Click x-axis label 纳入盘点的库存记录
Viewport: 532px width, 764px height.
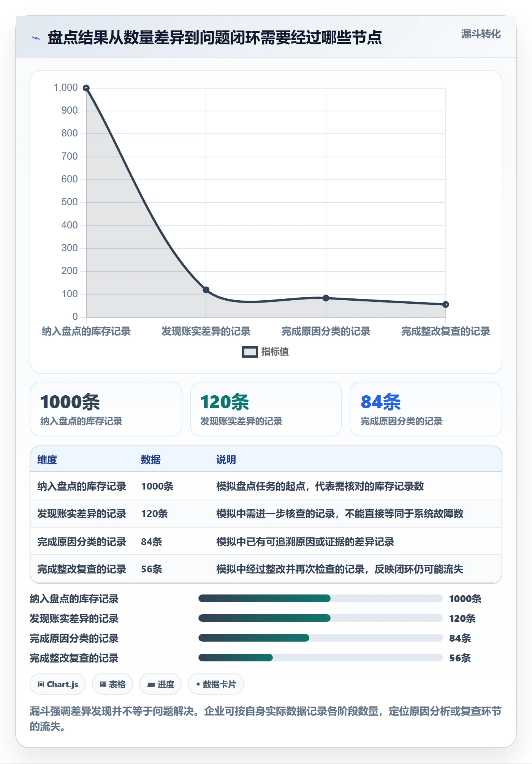(x=86, y=331)
